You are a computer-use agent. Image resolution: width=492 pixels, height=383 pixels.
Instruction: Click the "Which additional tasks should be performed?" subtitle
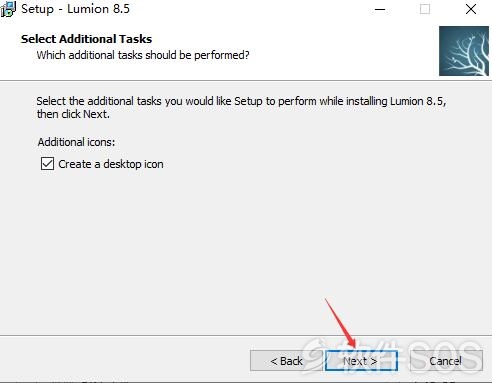point(143,55)
